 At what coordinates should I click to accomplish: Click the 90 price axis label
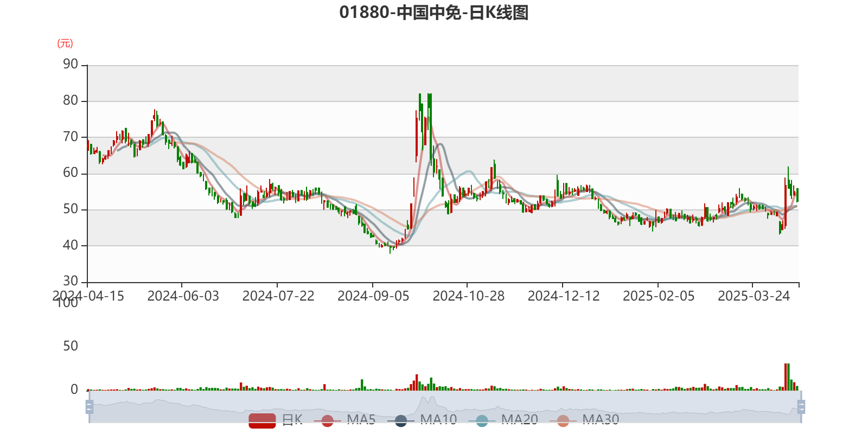71,65
